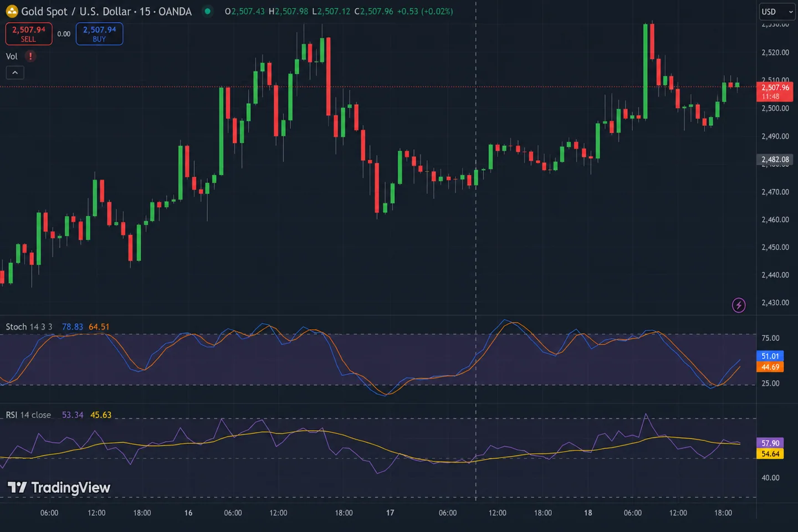This screenshot has width=798, height=532.
Task: Click the date 16 on time axis
Action: [x=188, y=513]
